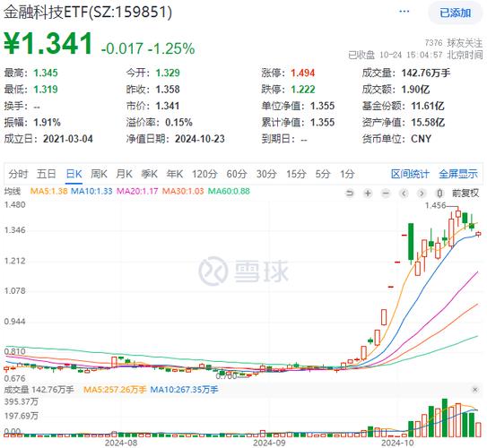Click the 2024-08 date axis label
The width and height of the screenshot is (487, 448).
tap(121, 443)
